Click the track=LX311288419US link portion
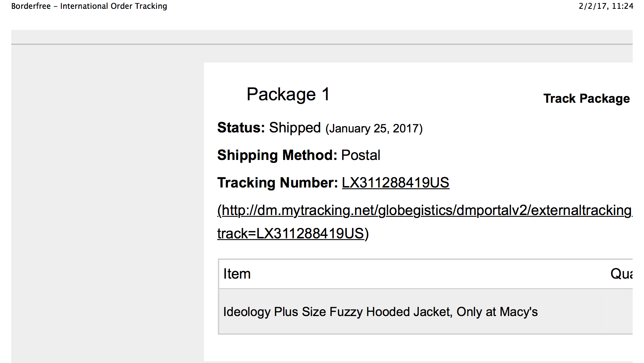The width and height of the screenshot is (644, 363). (x=291, y=233)
